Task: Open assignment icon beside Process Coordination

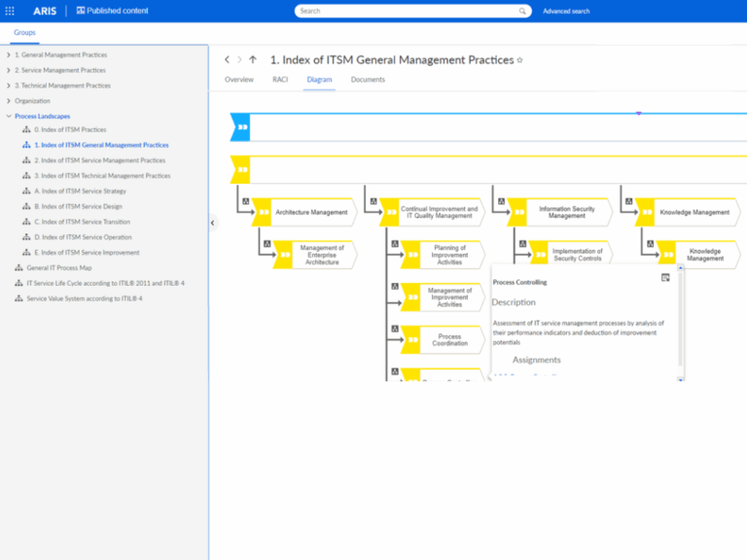Action: (395, 329)
